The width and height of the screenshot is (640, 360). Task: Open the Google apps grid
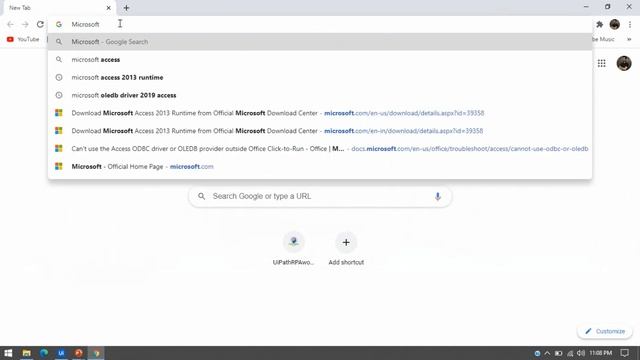coord(602,63)
